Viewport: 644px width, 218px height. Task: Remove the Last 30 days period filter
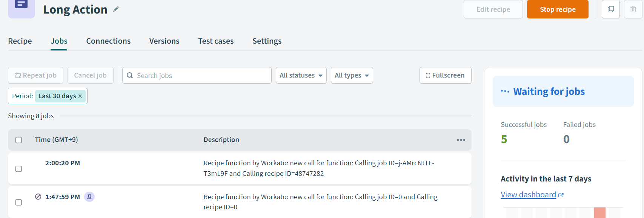(x=80, y=96)
